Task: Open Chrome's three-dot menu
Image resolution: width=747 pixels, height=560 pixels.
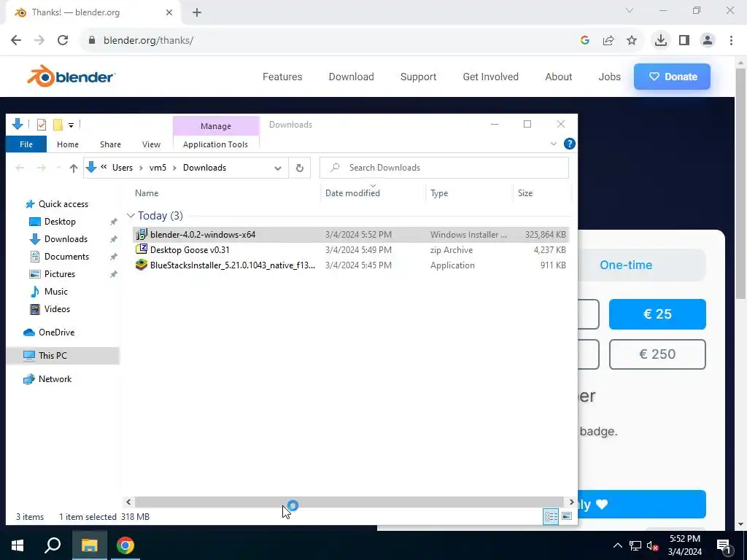Action: 731,40
